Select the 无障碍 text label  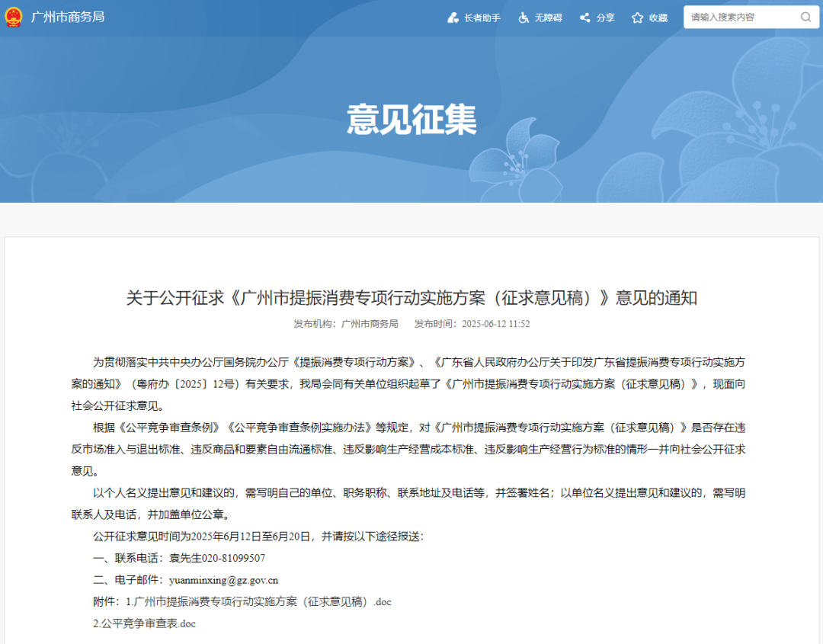548,18
